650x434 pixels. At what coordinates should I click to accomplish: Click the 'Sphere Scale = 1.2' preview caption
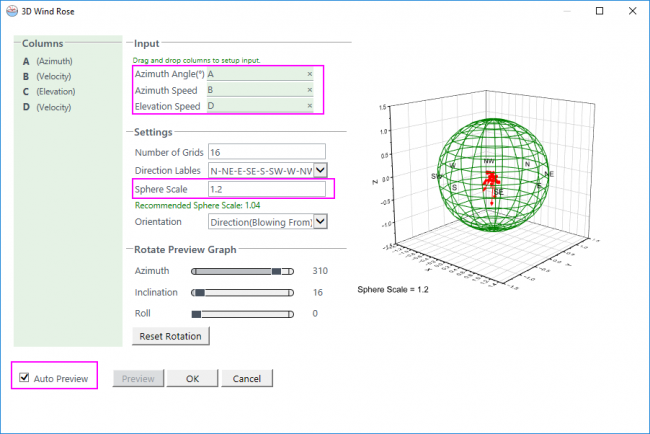[x=393, y=289]
